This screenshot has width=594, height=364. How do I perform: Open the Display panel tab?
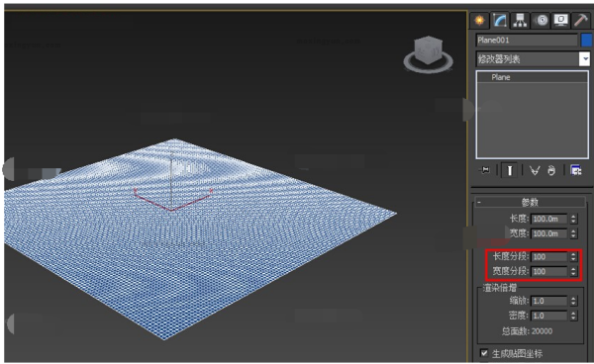point(560,20)
